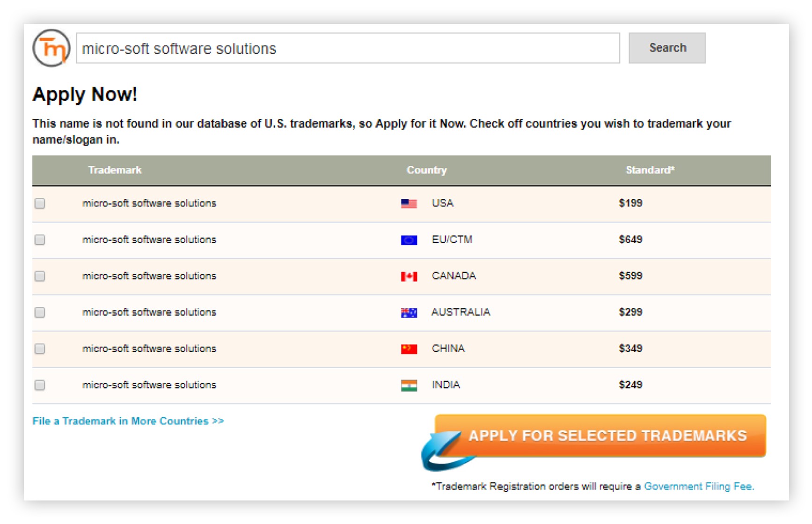Screen dimensions: 812x524
Task: Toggle the India trademark checkbox
Action: (40, 385)
